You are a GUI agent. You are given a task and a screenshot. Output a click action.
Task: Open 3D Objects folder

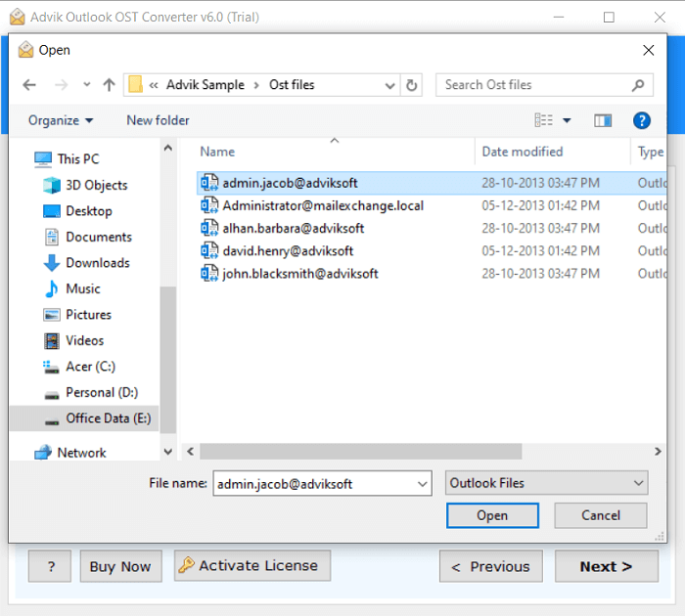(96, 185)
